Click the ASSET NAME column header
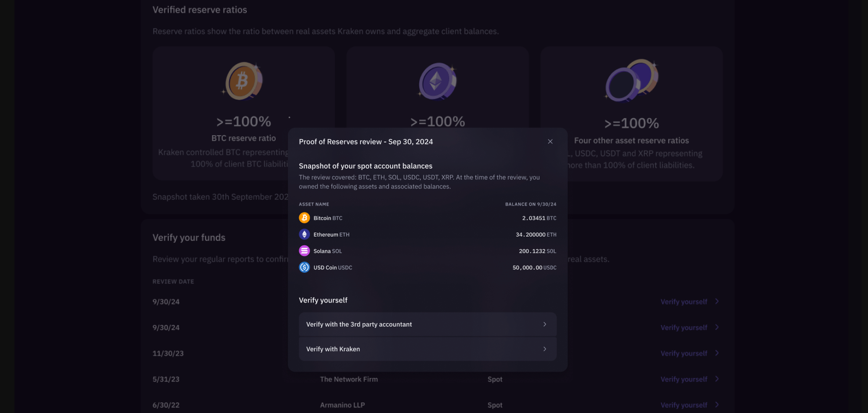 click(x=314, y=204)
